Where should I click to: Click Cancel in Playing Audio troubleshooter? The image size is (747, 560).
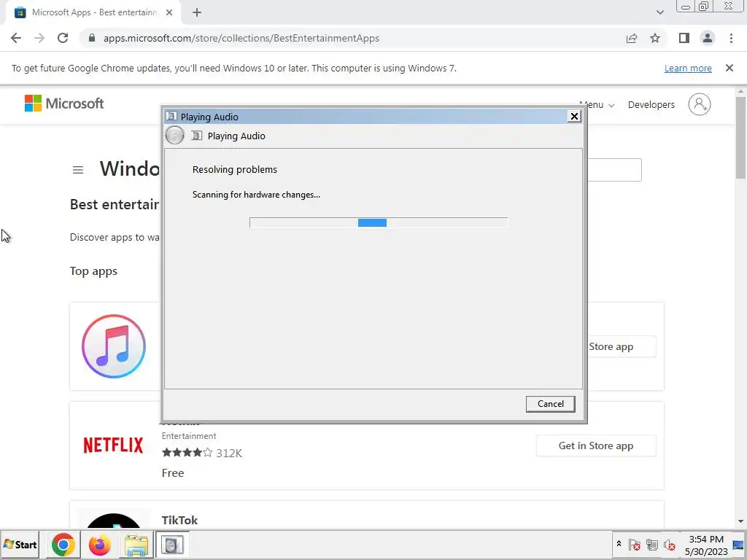pos(550,404)
